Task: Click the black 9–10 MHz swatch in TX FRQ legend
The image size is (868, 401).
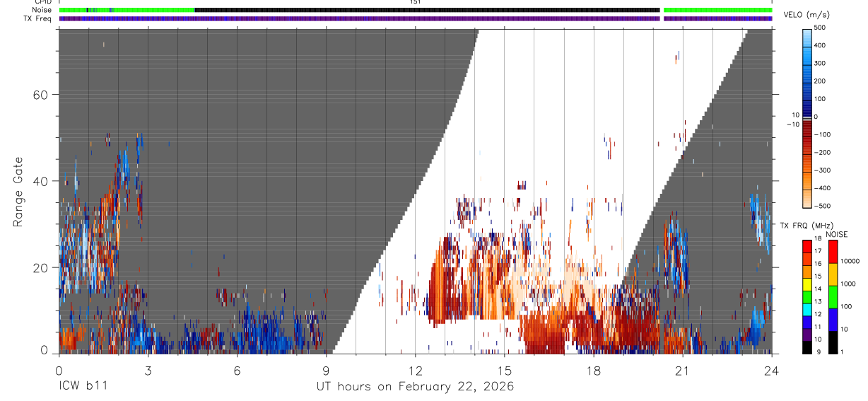Action: 808,347
